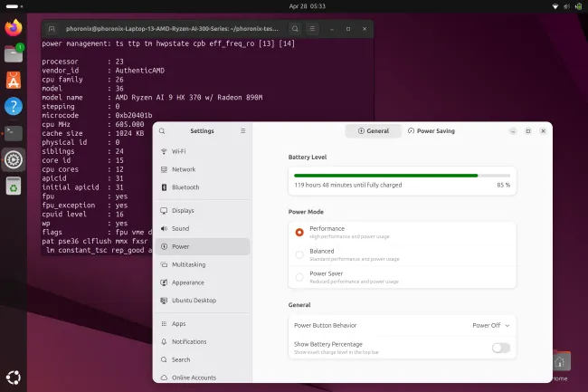Choose the Balanced power mode
Viewport: 588px width, 392px height.
(299, 254)
